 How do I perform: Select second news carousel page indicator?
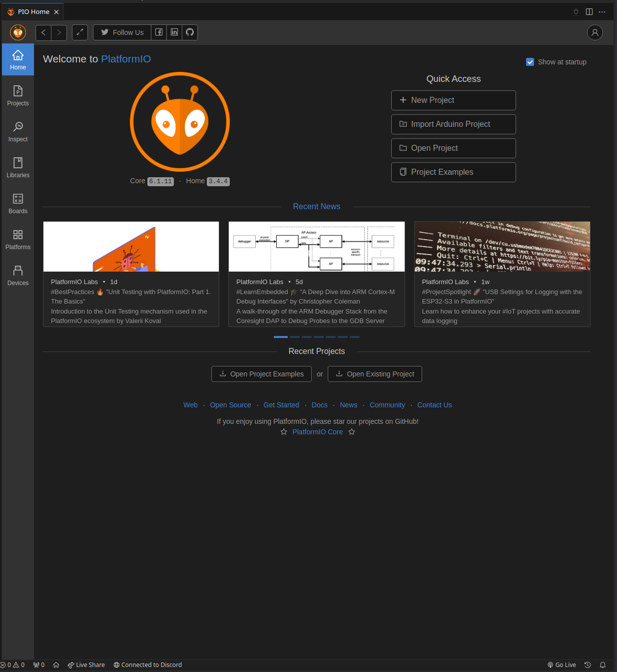(295, 337)
